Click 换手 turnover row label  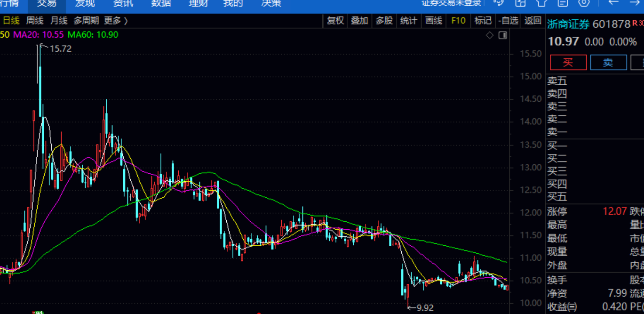tap(557, 280)
